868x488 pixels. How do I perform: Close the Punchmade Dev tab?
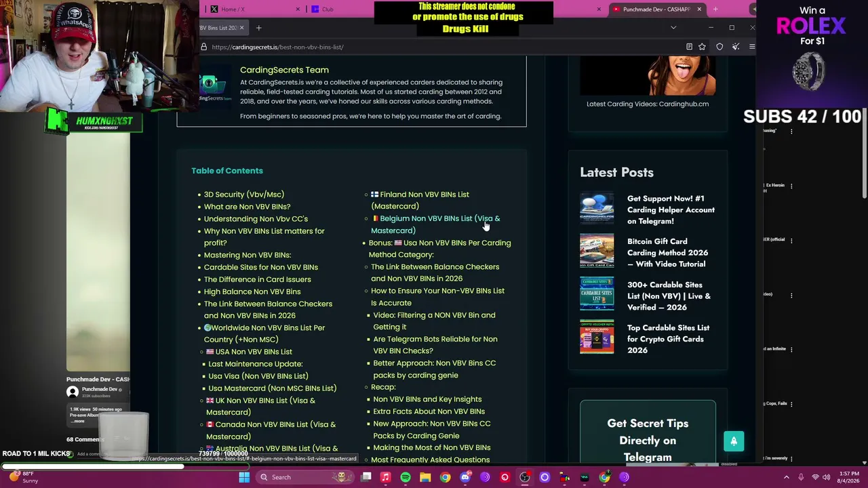click(x=698, y=9)
